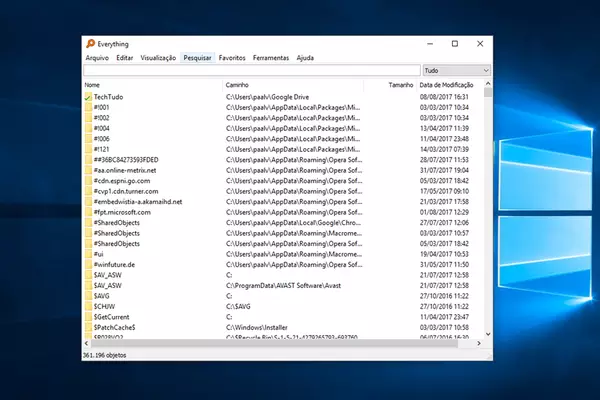
Task: Open the Arquivo menu
Action: [x=97, y=58]
